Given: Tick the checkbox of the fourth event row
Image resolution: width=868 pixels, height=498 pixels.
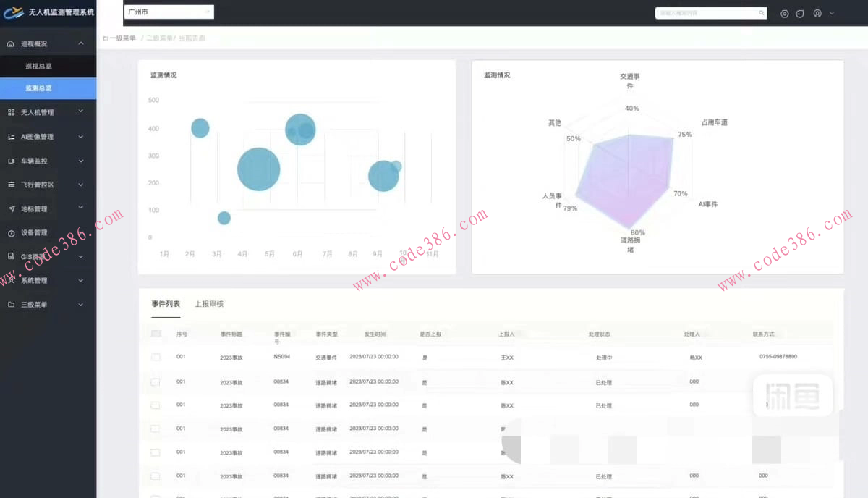Looking at the screenshot, I should pos(156,429).
